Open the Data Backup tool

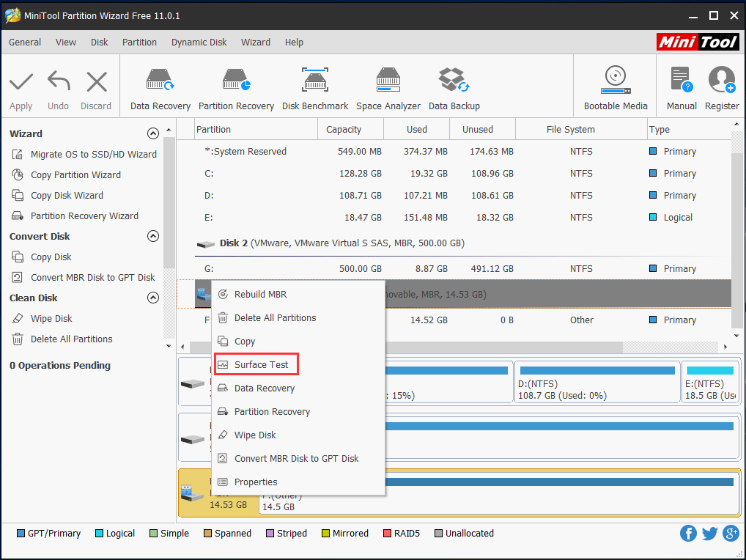click(454, 86)
